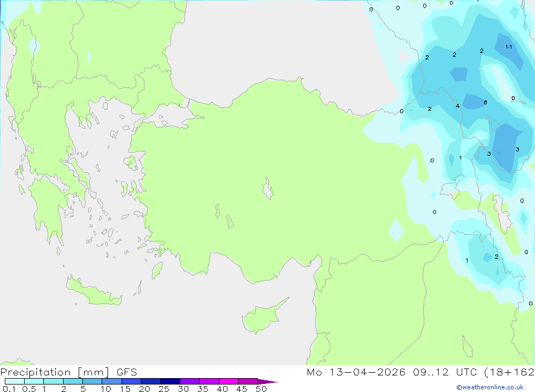Click the 1–2 mm legend color swatch

(x=53, y=381)
